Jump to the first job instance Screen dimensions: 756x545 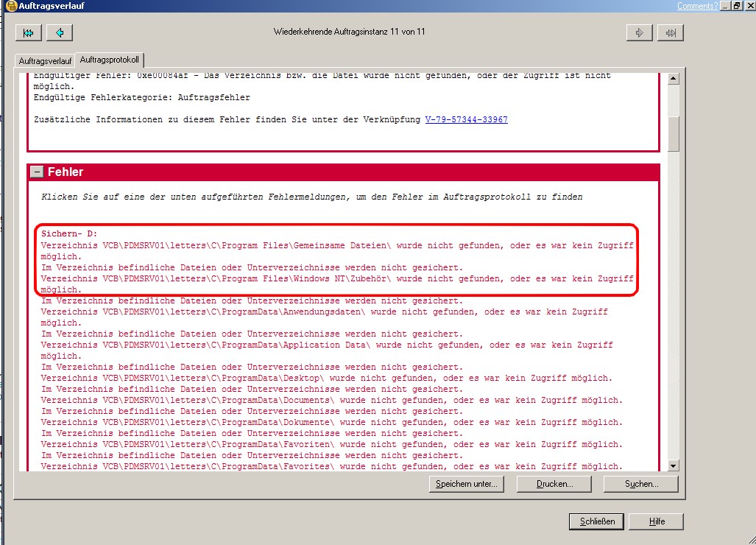(28, 32)
